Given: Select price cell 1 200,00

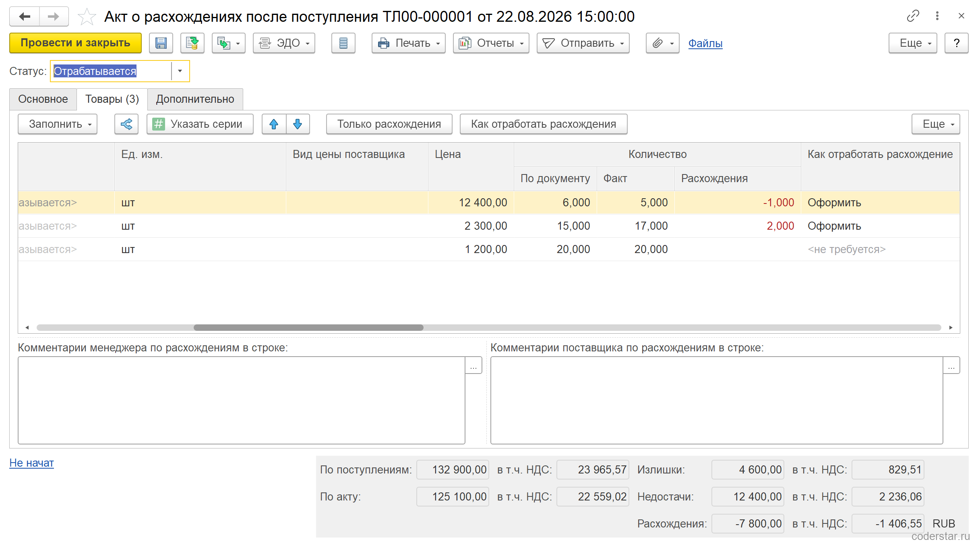Looking at the screenshot, I should (x=471, y=249).
